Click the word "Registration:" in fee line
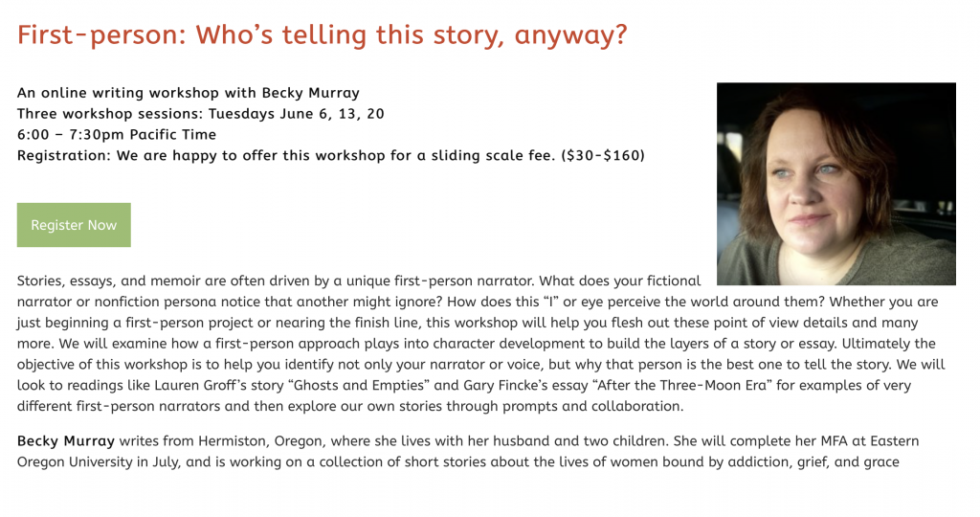The height and width of the screenshot is (517, 980). (64, 155)
